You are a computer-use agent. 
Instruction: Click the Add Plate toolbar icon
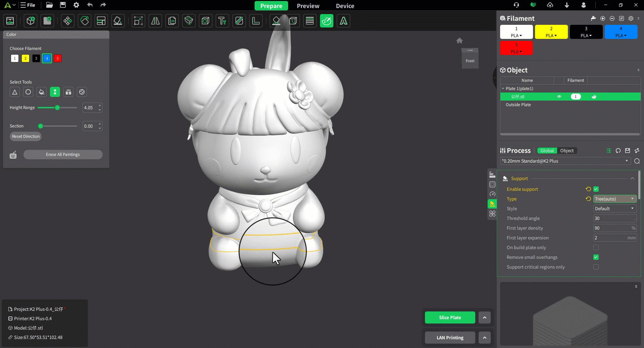[47, 21]
